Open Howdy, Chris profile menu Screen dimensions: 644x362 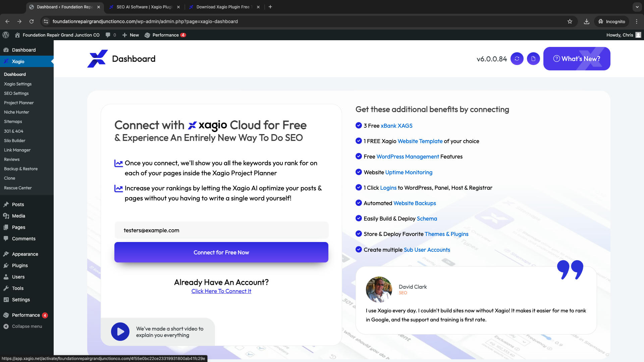point(624,35)
